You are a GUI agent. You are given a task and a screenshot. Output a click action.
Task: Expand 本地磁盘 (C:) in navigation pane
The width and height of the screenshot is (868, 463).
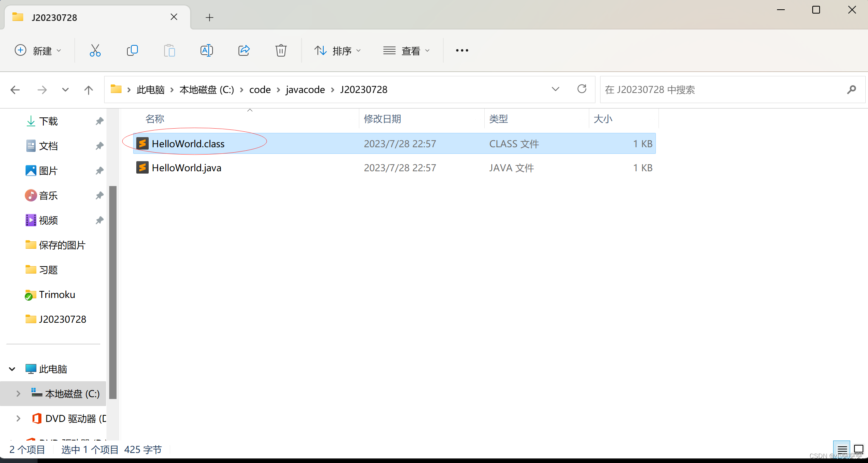click(x=18, y=393)
